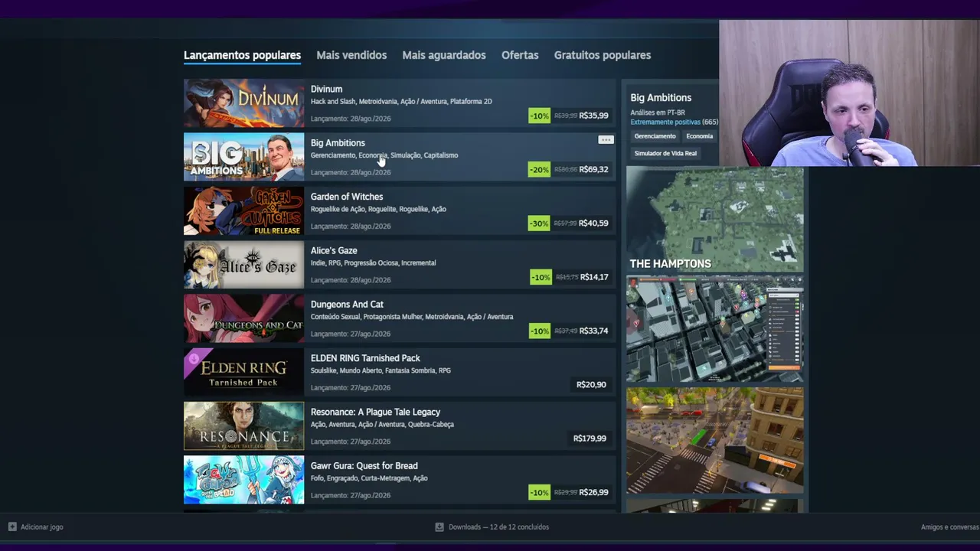Click the Dungeons And Cat cover image
Viewport: 980px width, 551px height.
pos(243,318)
